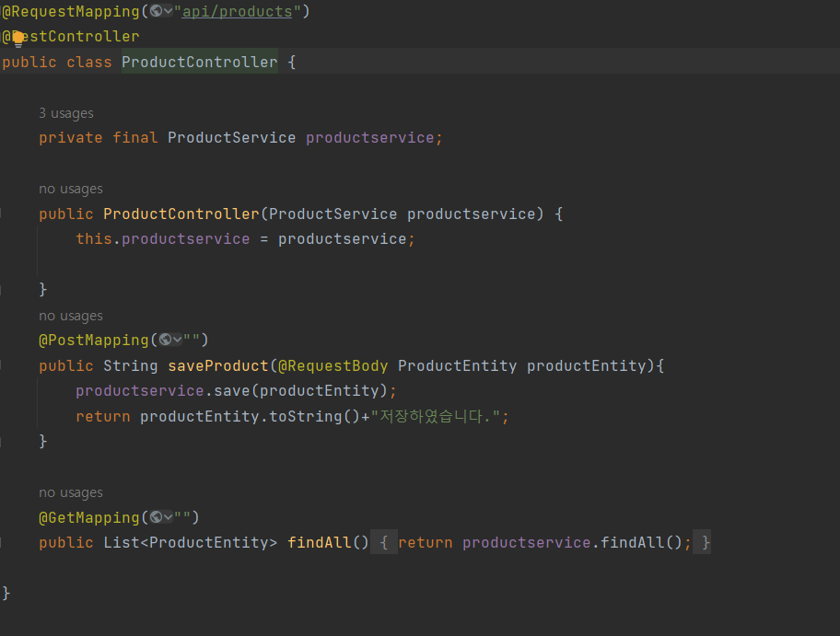Click the 'no usages' hint above the constructor

coord(71,189)
